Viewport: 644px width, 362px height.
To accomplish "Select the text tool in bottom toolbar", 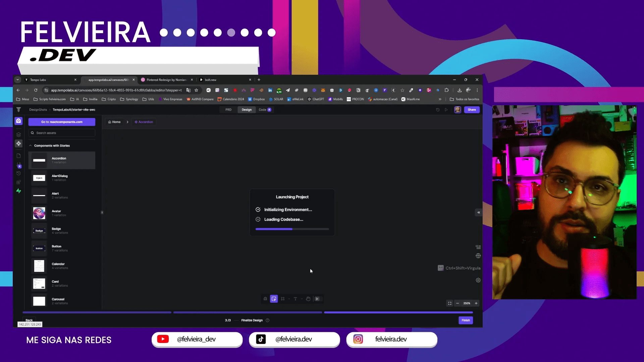I will (295, 299).
